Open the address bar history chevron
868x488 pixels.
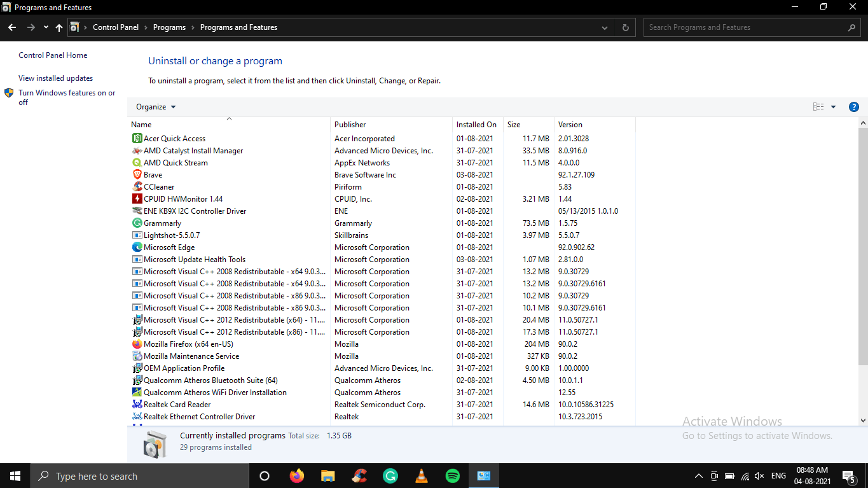pyautogui.click(x=604, y=27)
